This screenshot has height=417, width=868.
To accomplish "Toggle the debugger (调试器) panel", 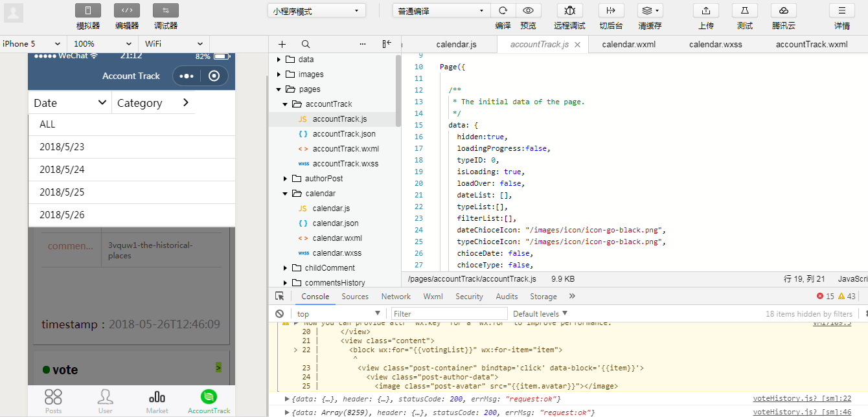I will [x=166, y=10].
